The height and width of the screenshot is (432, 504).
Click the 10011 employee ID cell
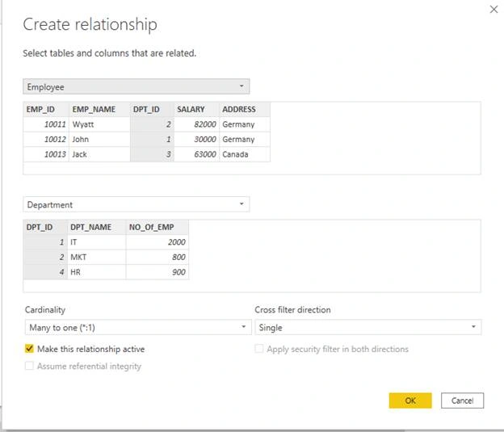[46, 124]
